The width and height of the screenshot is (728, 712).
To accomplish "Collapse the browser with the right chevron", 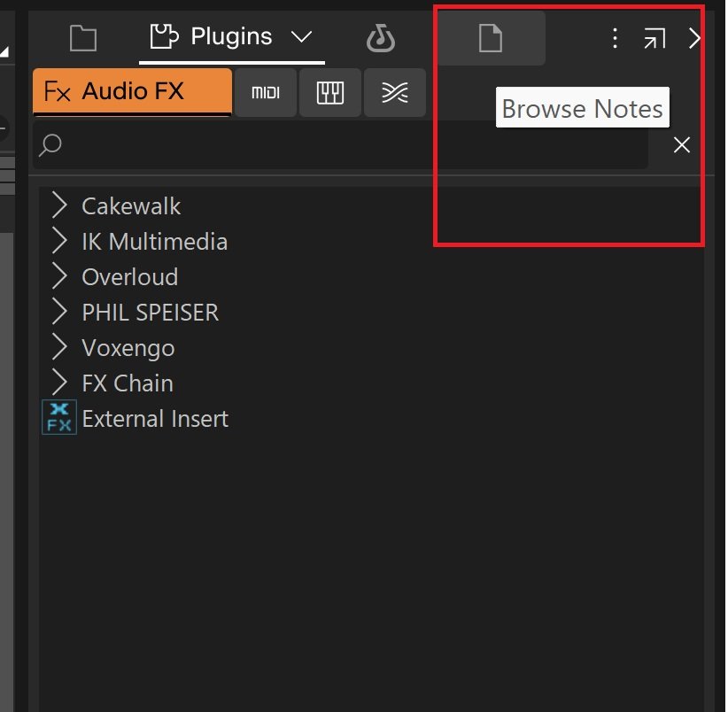I will [694, 38].
